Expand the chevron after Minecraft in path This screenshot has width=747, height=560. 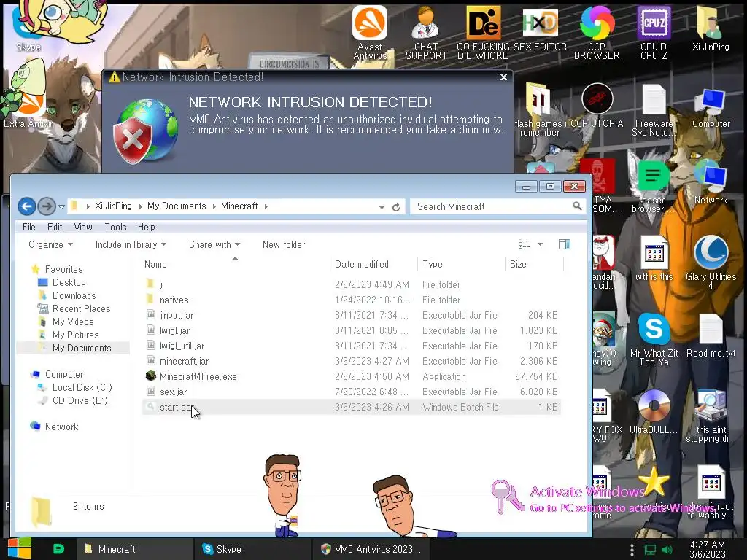(x=266, y=206)
